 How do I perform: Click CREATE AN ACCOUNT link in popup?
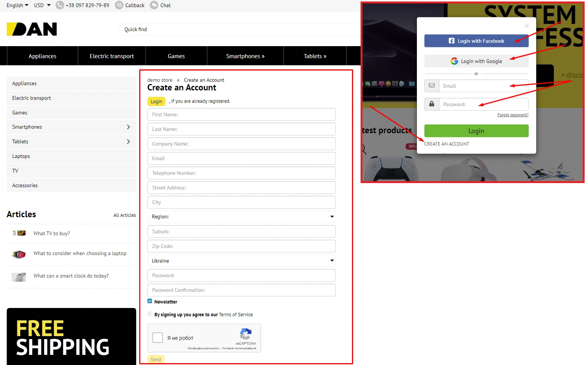click(x=447, y=144)
